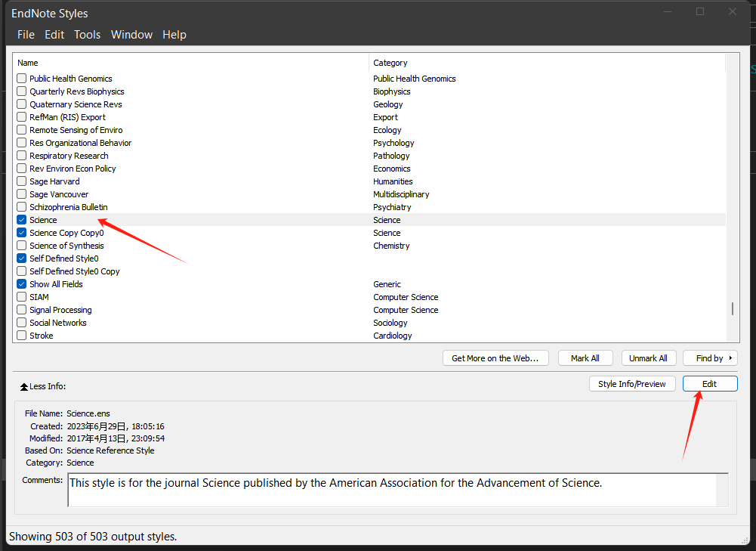Image resolution: width=756 pixels, height=551 pixels.
Task: Collapse the Less Info panel
Action: tap(42, 386)
